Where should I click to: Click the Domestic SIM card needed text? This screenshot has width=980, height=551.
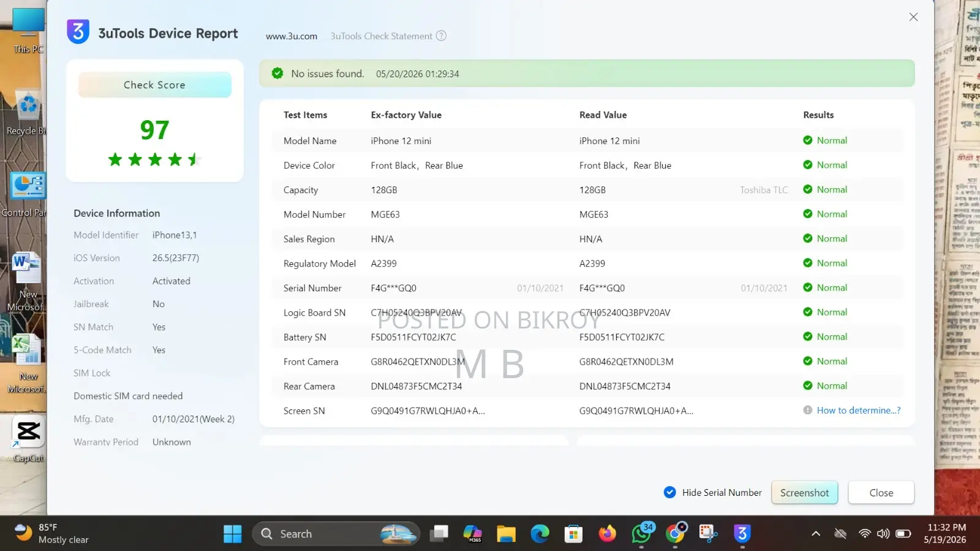tap(128, 396)
